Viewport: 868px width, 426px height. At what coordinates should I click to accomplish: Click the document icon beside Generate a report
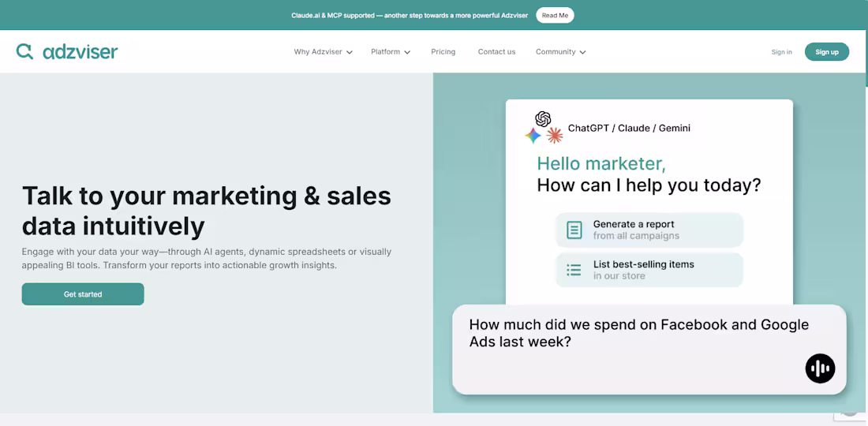574,230
